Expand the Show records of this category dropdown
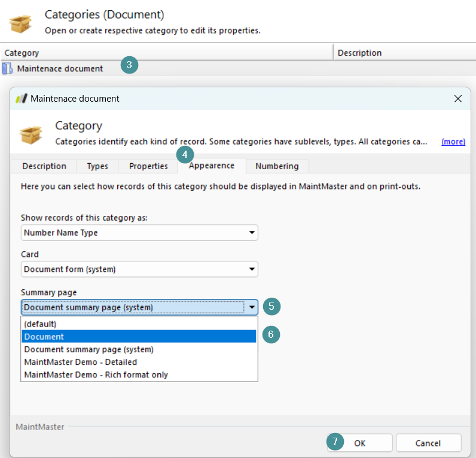The height and width of the screenshot is (458, 476). coord(139,233)
